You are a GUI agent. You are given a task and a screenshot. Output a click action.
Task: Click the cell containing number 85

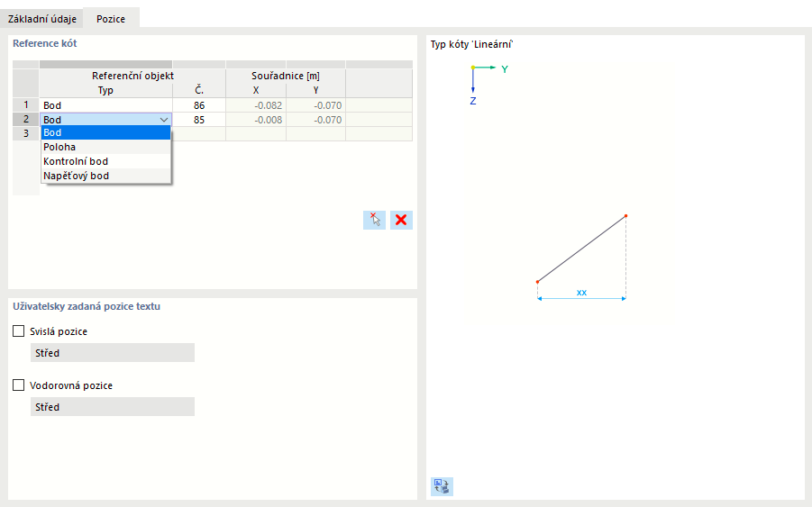[x=198, y=119]
